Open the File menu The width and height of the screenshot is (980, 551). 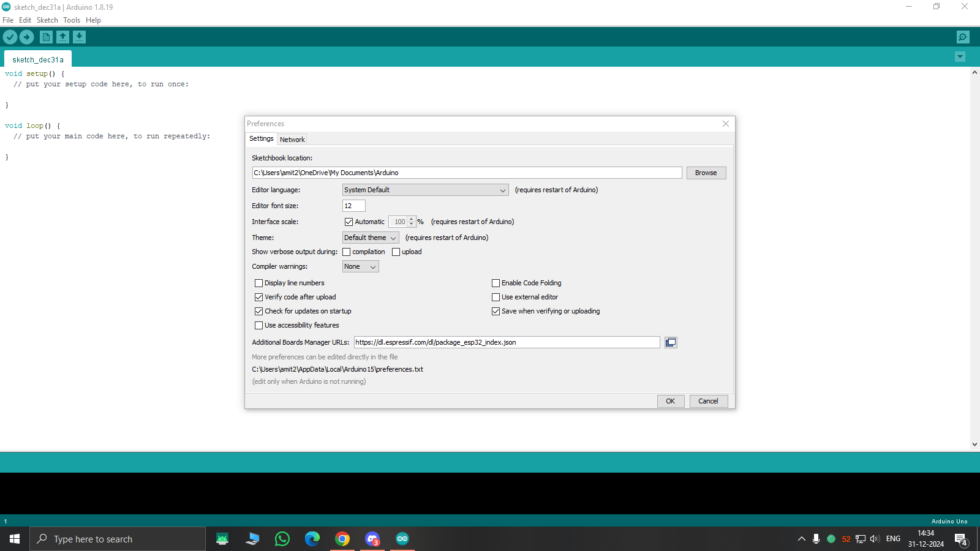click(x=8, y=20)
